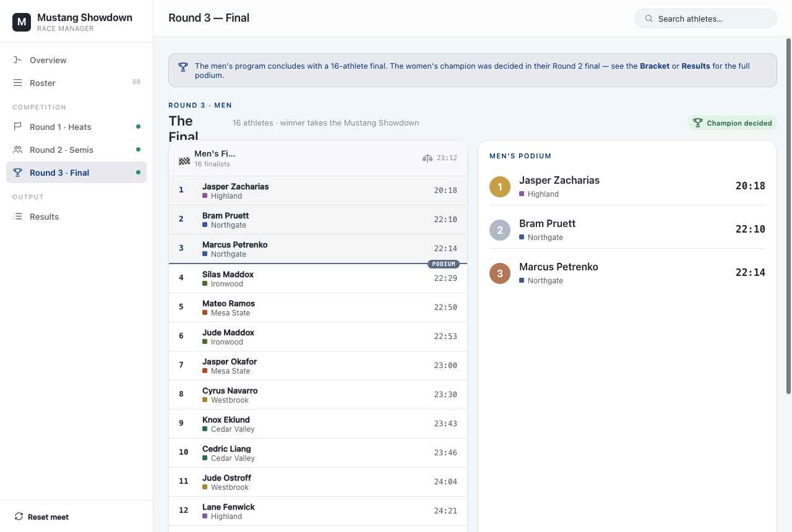
Task: Click Cedar Valley color square under Knox Eklund
Action: tap(205, 429)
